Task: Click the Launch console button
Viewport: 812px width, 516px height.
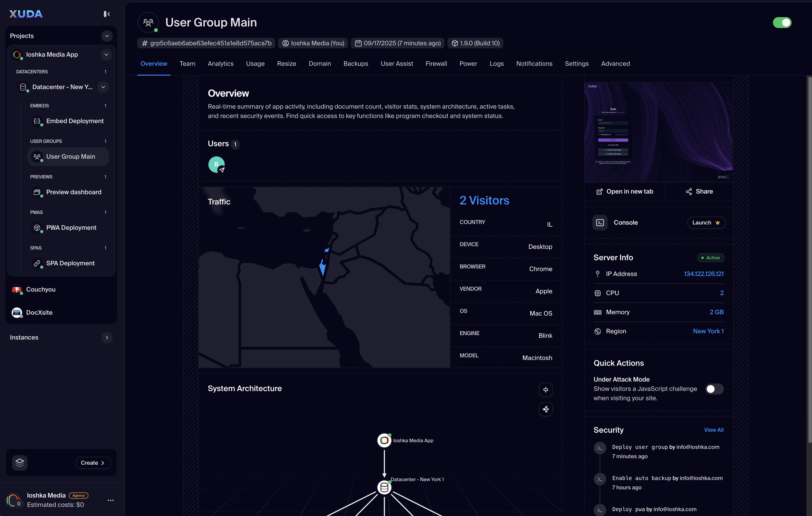Action: click(x=706, y=222)
